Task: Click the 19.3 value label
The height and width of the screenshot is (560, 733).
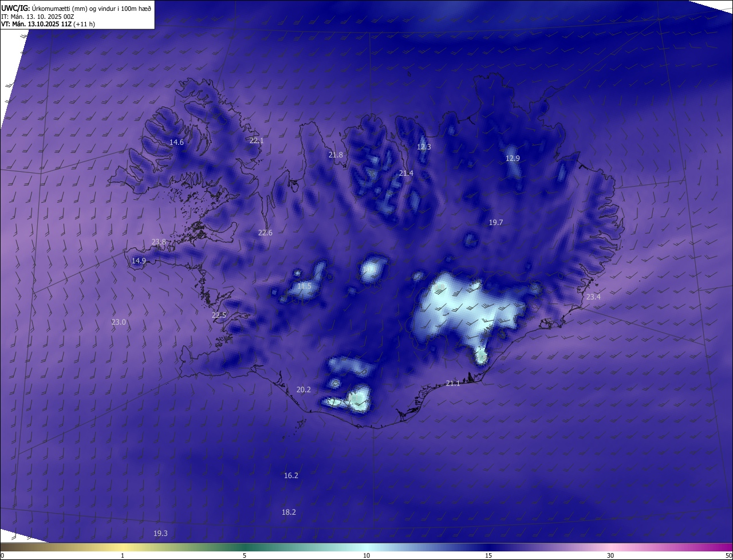Action: click(160, 533)
